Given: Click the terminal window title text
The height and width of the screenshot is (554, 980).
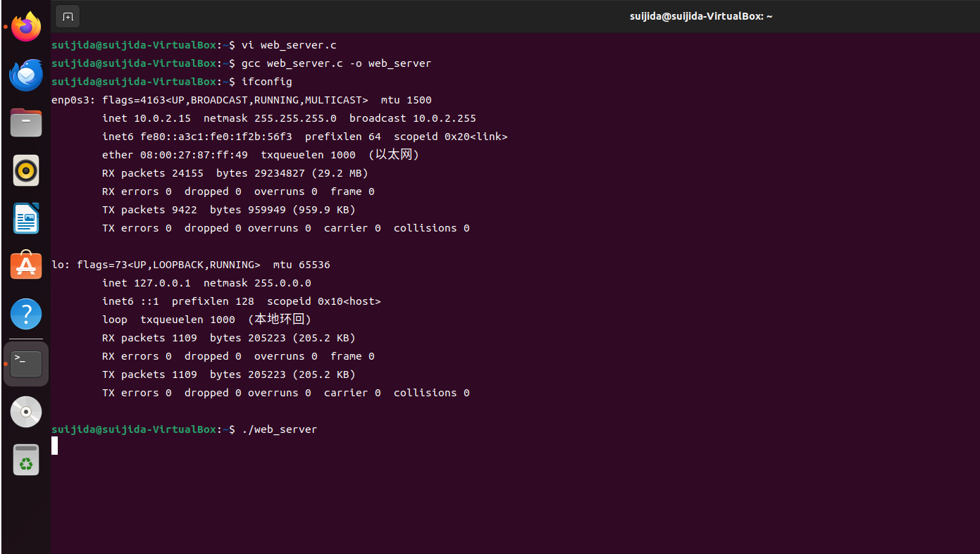Looking at the screenshot, I should click(700, 16).
